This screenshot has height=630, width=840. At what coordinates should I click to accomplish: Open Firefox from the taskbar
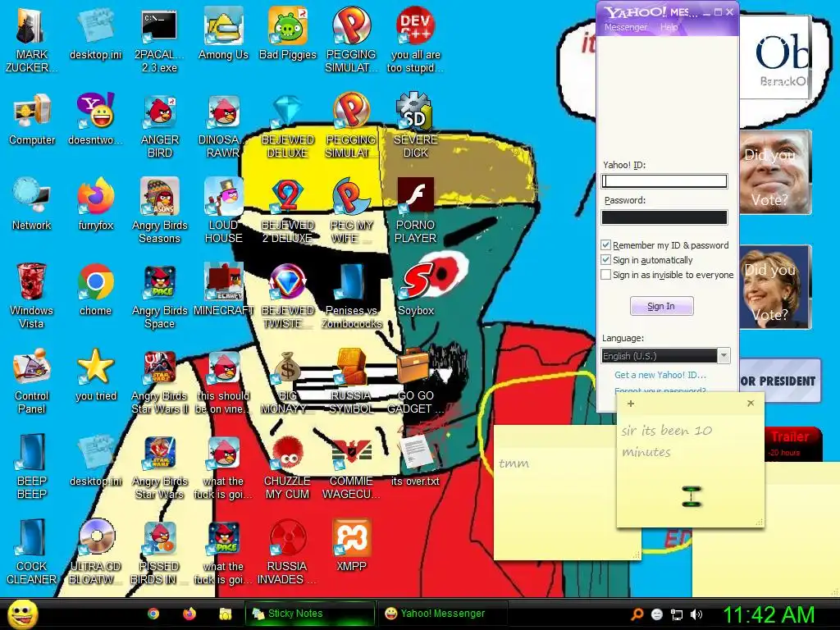click(189, 614)
